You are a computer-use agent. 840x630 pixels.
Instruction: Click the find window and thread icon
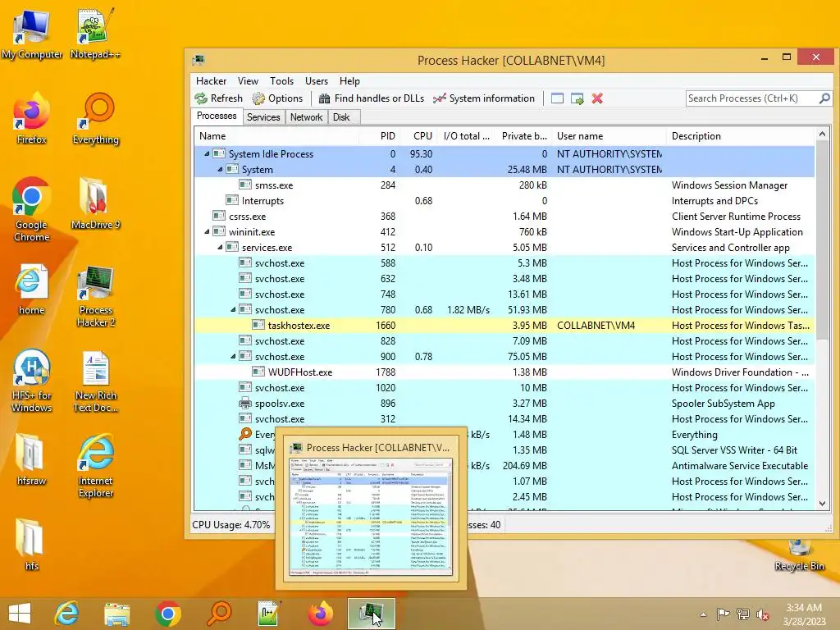(x=577, y=98)
